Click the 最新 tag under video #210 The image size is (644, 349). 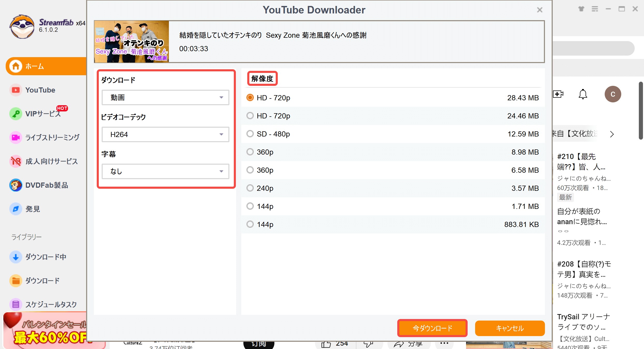tap(565, 198)
